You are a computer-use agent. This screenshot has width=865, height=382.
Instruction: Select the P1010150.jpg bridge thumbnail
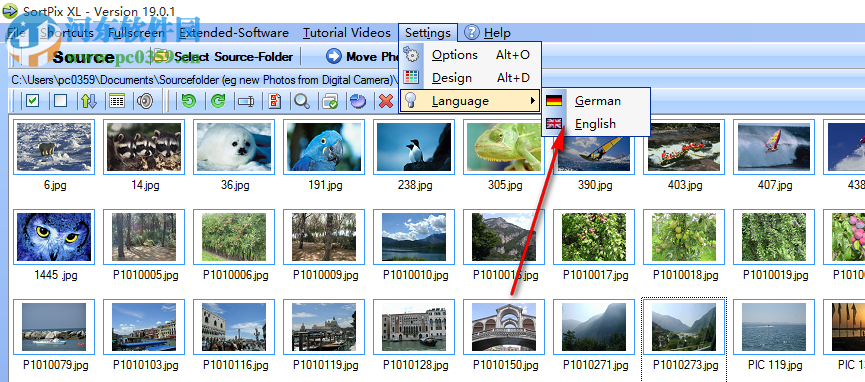click(504, 327)
